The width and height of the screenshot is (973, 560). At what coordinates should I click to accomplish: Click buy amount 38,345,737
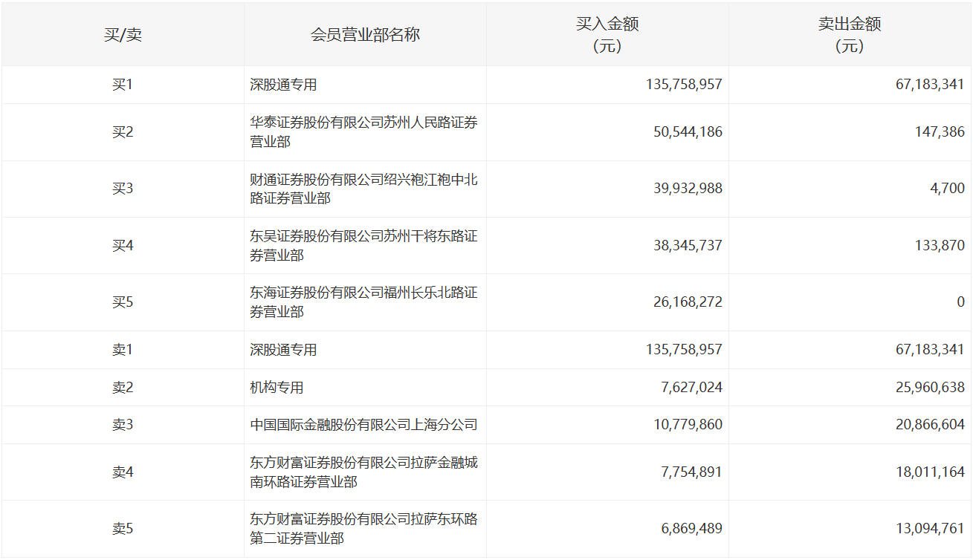coord(688,245)
